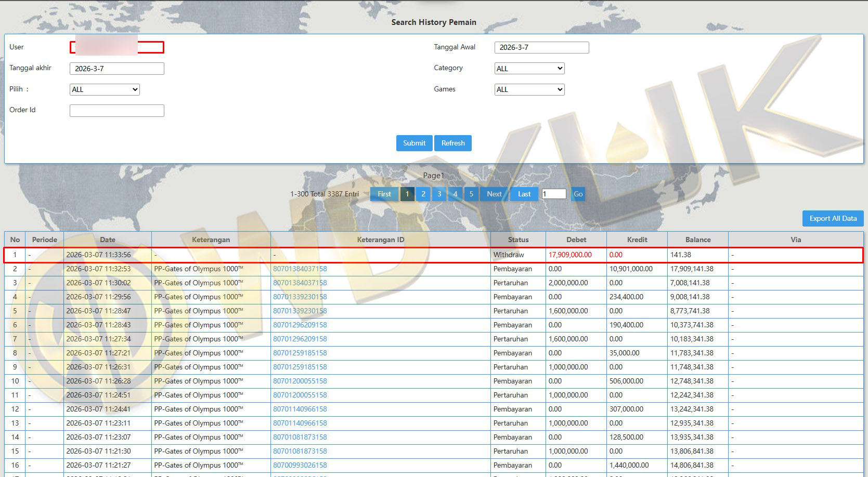This screenshot has height=477, width=868.
Task: Click the Next page button
Action: [x=494, y=194]
